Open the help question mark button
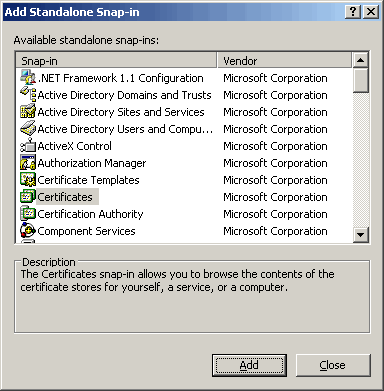Screen dimensions: 384x391 (x=353, y=12)
